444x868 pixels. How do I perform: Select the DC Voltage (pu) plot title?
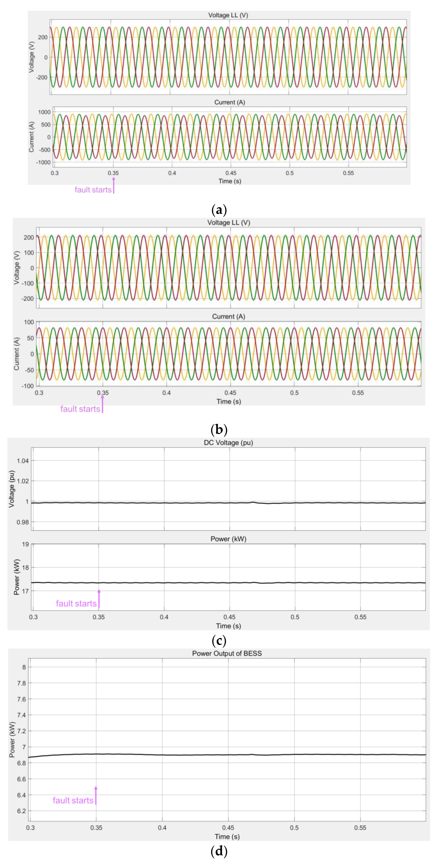pos(228,442)
